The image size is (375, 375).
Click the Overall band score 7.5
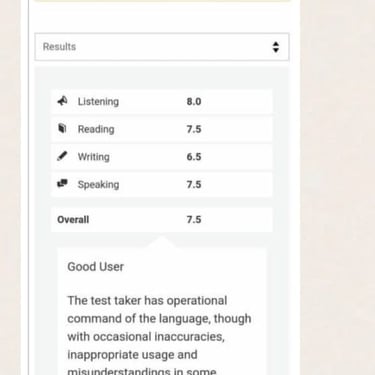194,220
